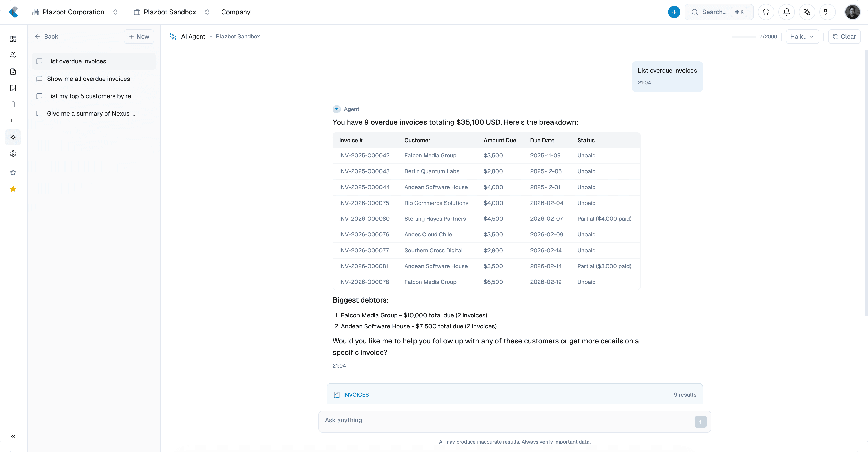The width and height of the screenshot is (868, 452).
Task: Open the Haiku model dropdown
Action: coord(802,36)
